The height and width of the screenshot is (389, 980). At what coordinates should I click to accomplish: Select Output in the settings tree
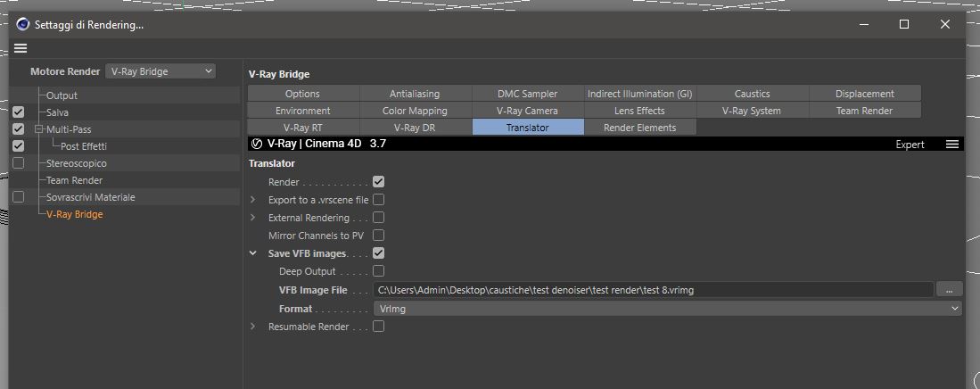(62, 95)
